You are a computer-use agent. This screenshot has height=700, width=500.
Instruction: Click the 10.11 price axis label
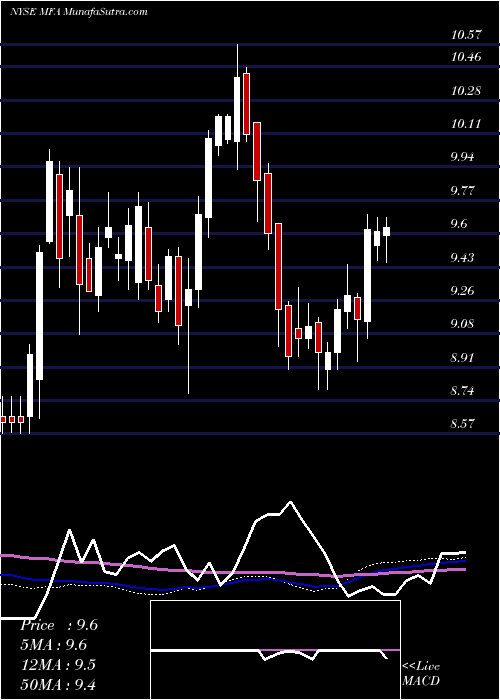(x=466, y=124)
